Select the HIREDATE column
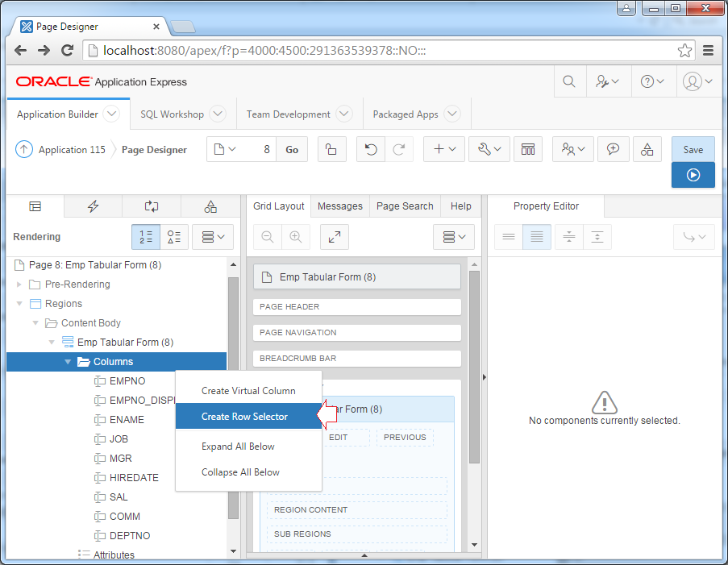This screenshot has width=728, height=565. 134,478
